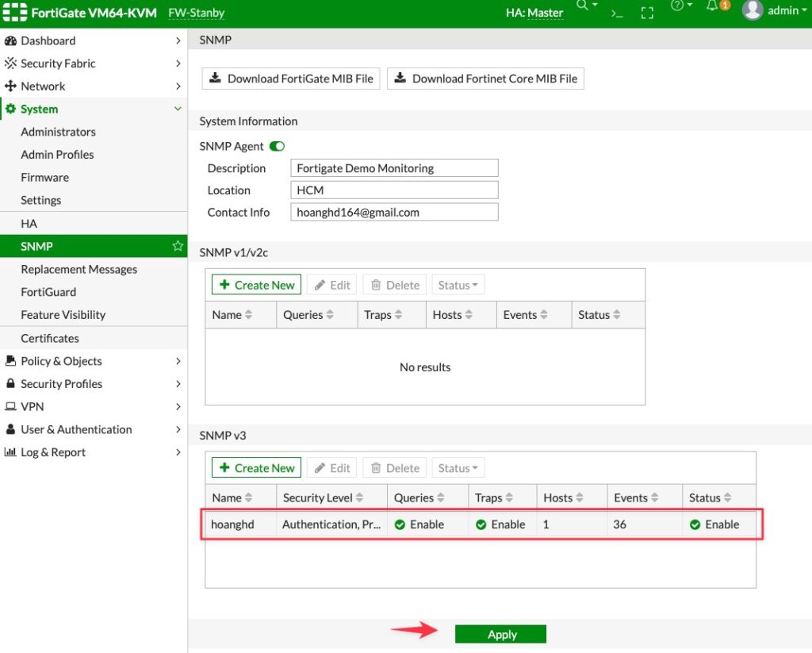Viewport: 812px width, 653px height.
Task: Expand the User & Authentication menu
Action: [x=178, y=429]
